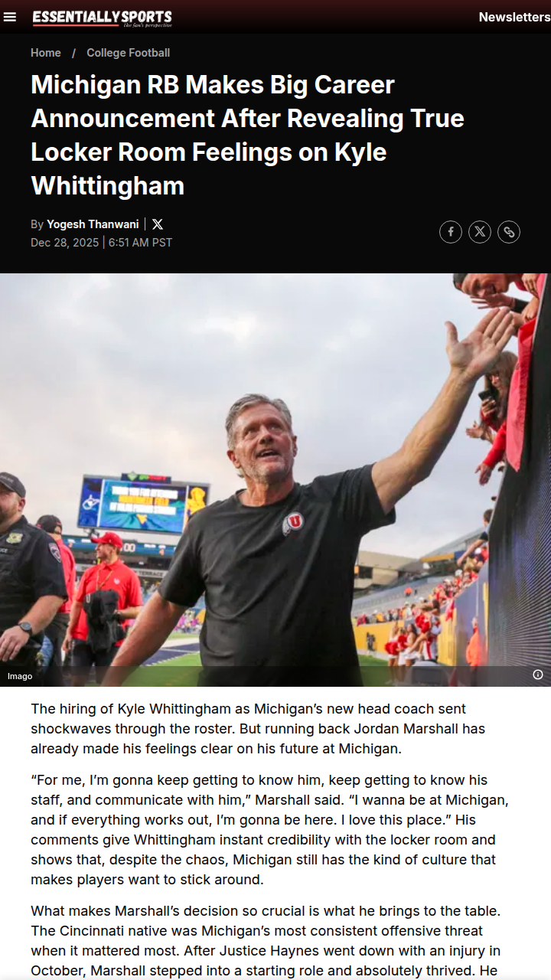551x980 pixels.
Task: Go to Home breadcrumb
Action: [46, 53]
